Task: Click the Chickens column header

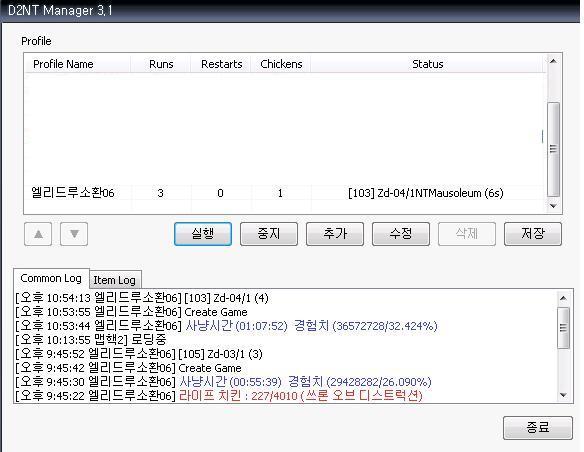Action: pyautogui.click(x=281, y=64)
